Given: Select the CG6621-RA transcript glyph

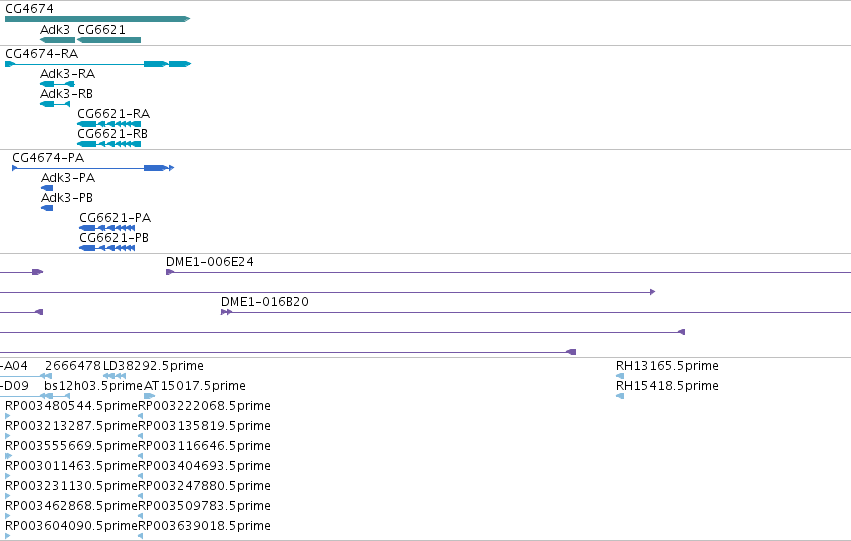Looking at the screenshot, I should [109, 124].
